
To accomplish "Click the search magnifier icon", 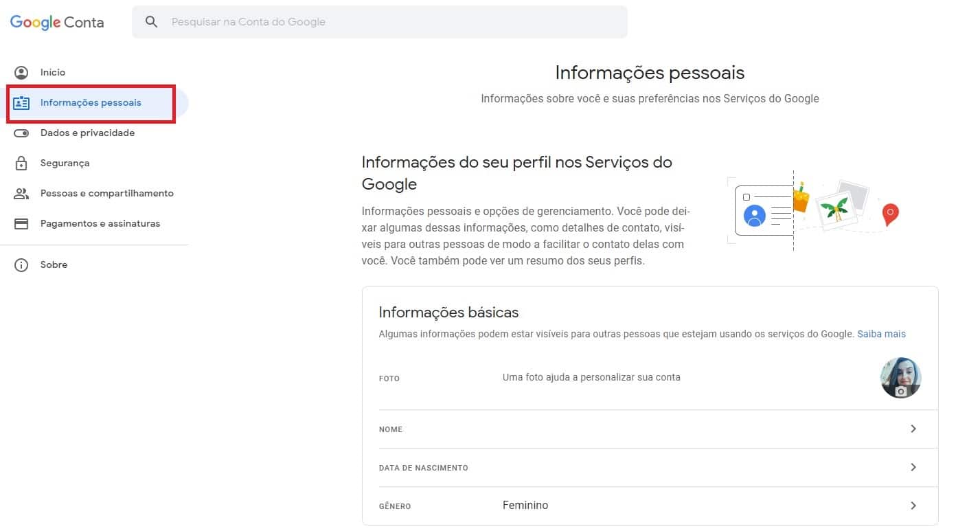I will [x=151, y=21].
